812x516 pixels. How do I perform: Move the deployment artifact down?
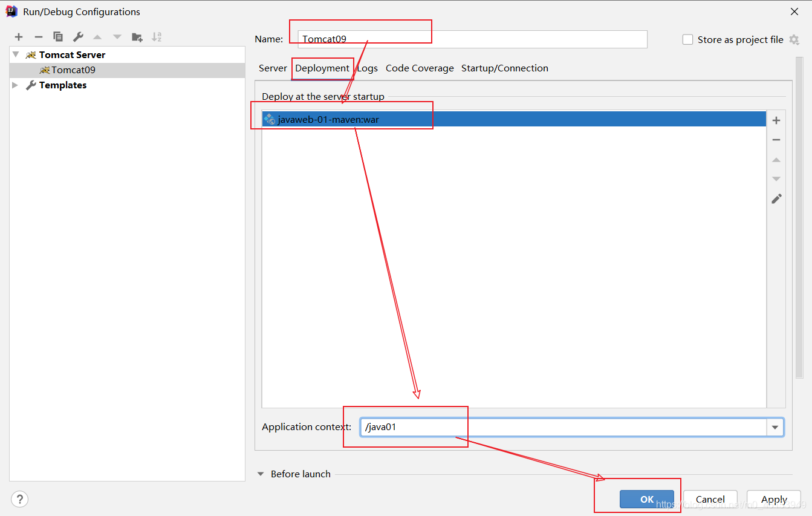776,179
